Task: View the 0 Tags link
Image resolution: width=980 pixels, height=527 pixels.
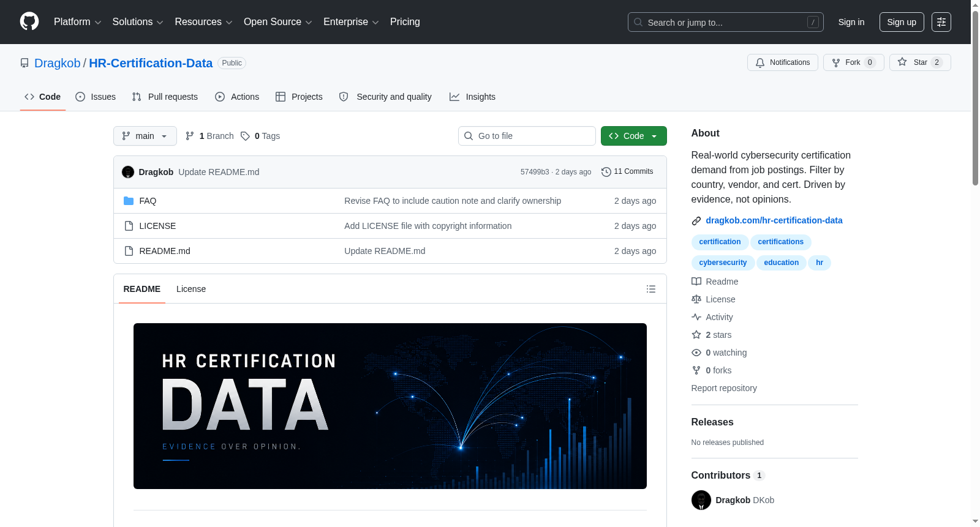Action: tap(260, 136)
